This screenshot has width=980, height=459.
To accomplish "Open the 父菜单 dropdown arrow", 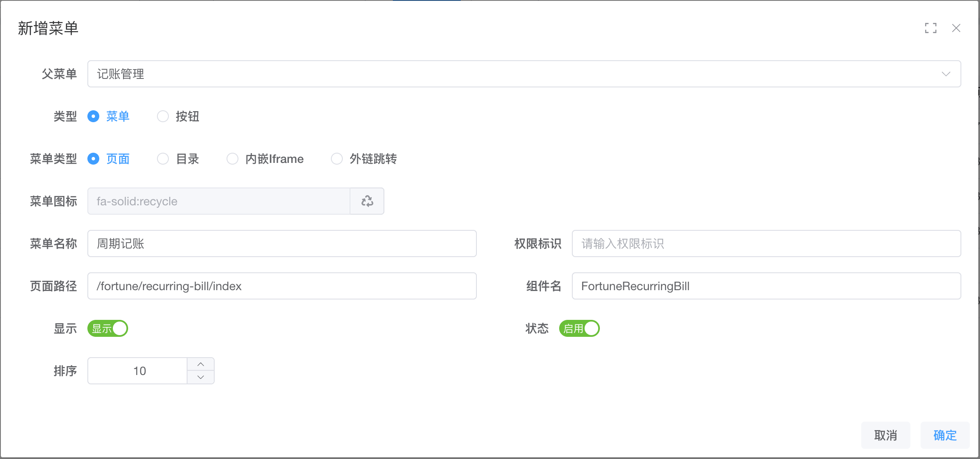I will pyautogui.click(x=946, y=74).
